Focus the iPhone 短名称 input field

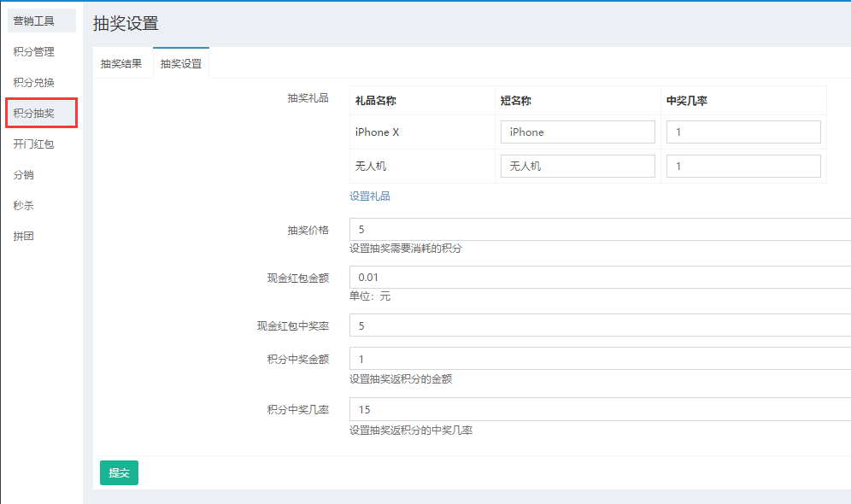(578, 132)
